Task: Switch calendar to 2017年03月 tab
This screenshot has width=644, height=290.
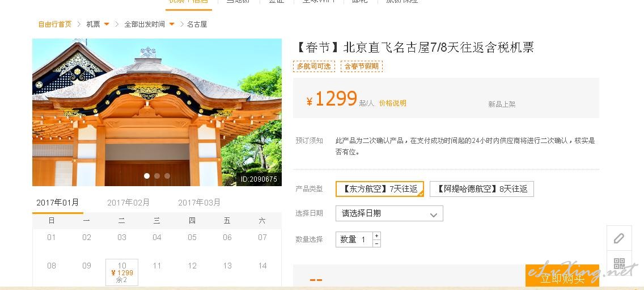Action: point(199,203)
